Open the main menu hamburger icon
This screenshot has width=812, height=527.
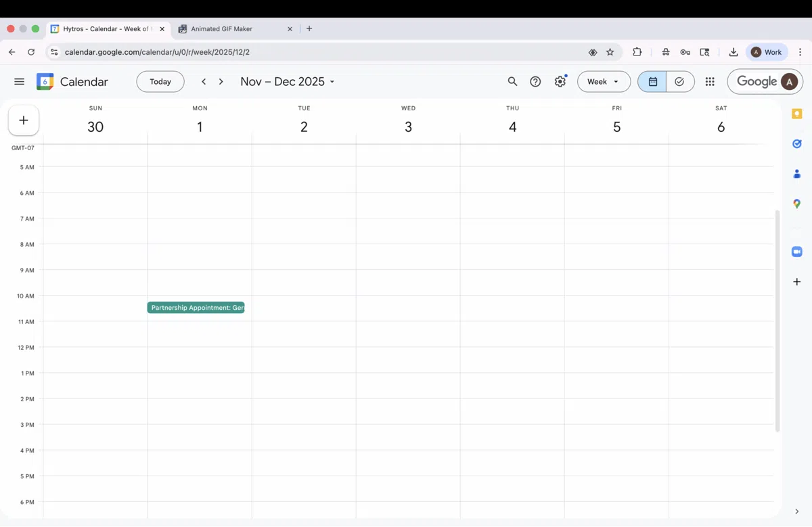click(x=19, y=82)
